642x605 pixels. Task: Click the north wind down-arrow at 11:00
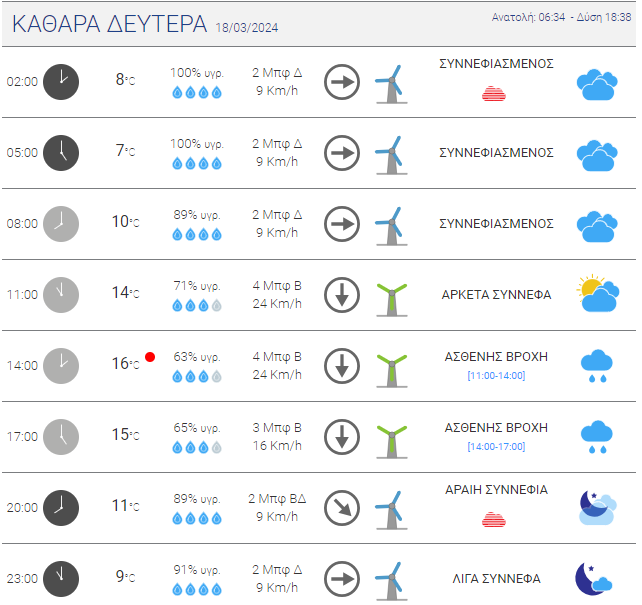tap(342, 295)
